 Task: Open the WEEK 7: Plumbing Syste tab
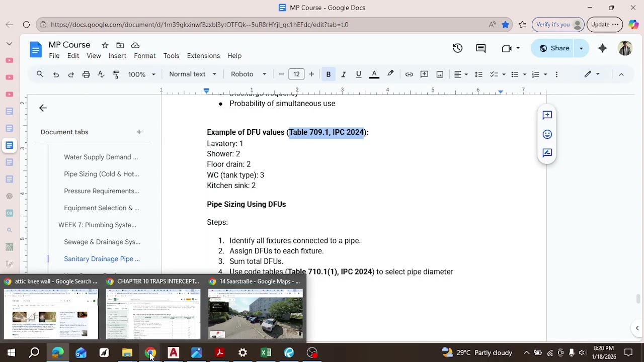(x=97, y=225)
